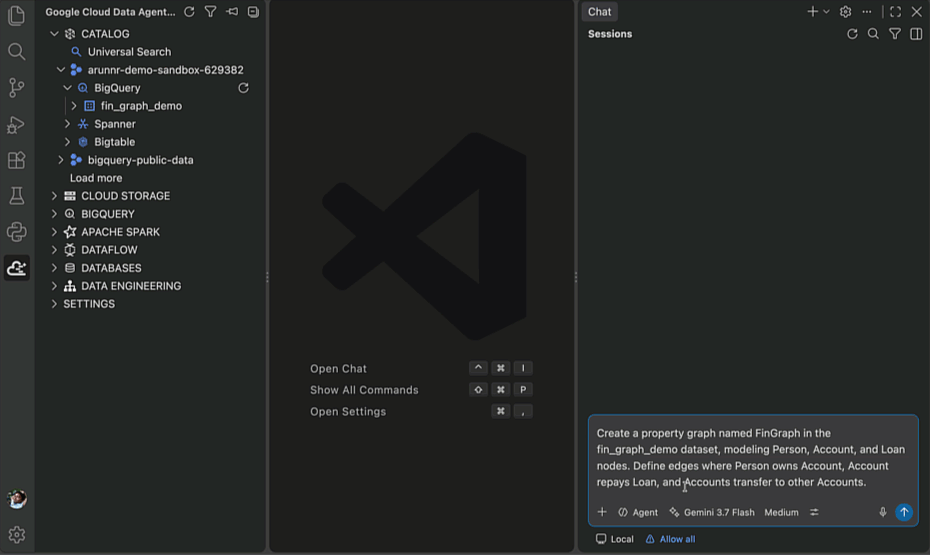This screenshot has height=555, width=930.
Task: Maximize the chat panel
Action: [x=896, y=12]
